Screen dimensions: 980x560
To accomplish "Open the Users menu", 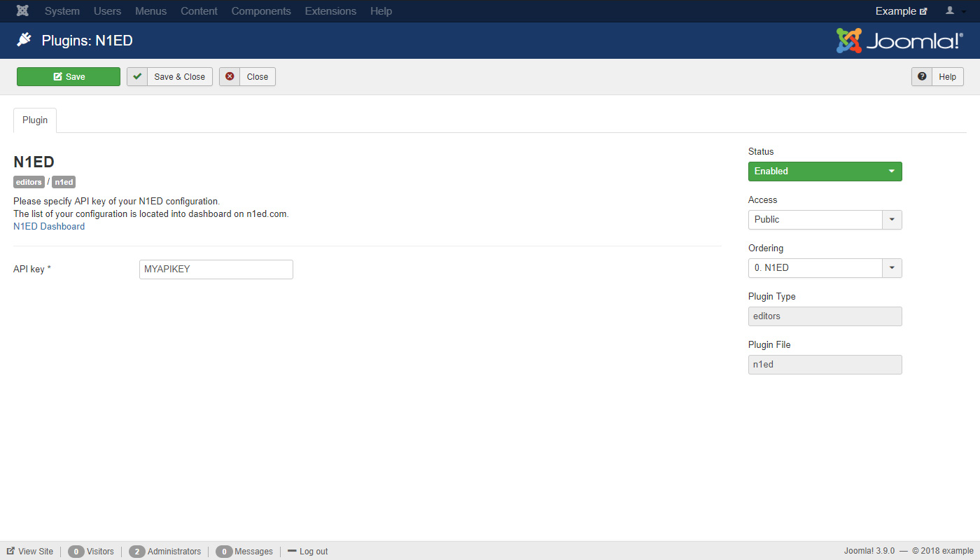I will [x=107, y=11].
